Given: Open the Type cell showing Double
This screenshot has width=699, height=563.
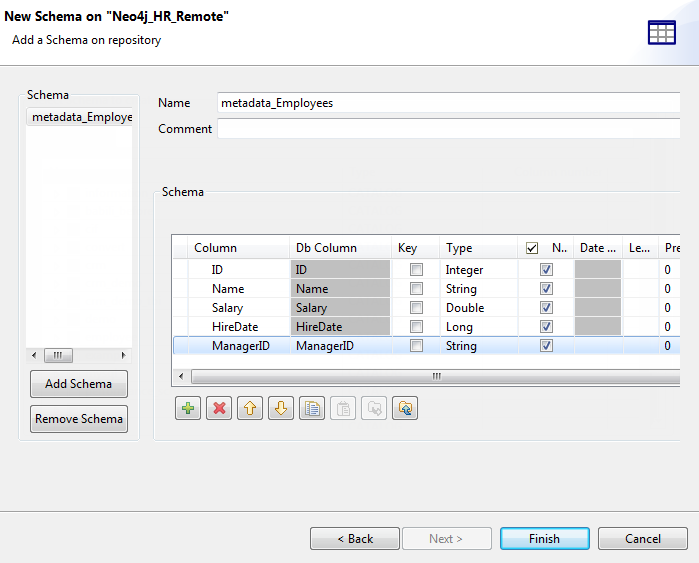Looking at the screenshot, I should click(478, 308).
